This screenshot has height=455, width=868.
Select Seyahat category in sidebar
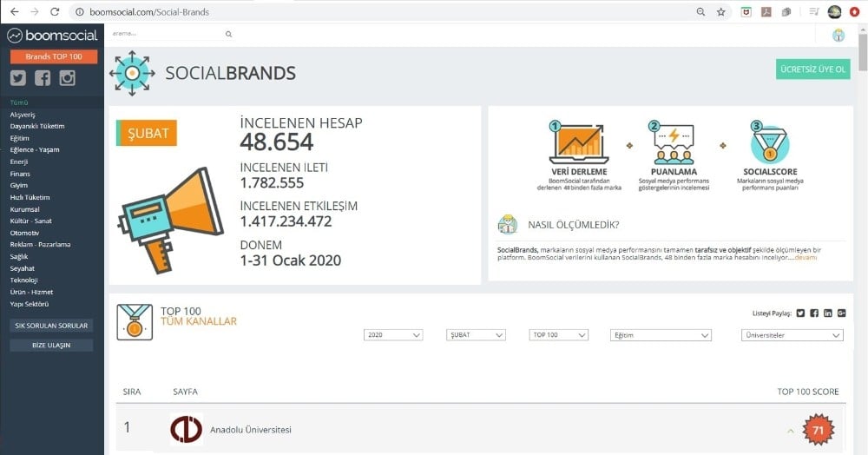23,268
